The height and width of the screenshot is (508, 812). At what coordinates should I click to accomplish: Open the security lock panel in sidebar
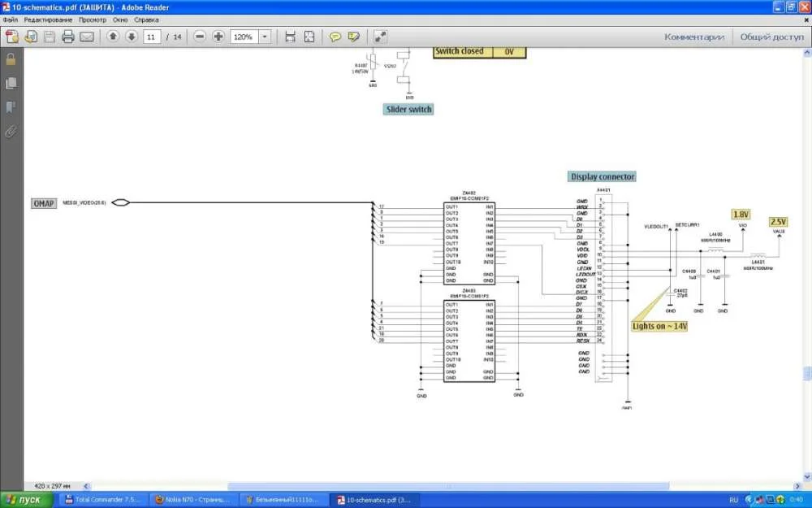click(x=11, y=59)
